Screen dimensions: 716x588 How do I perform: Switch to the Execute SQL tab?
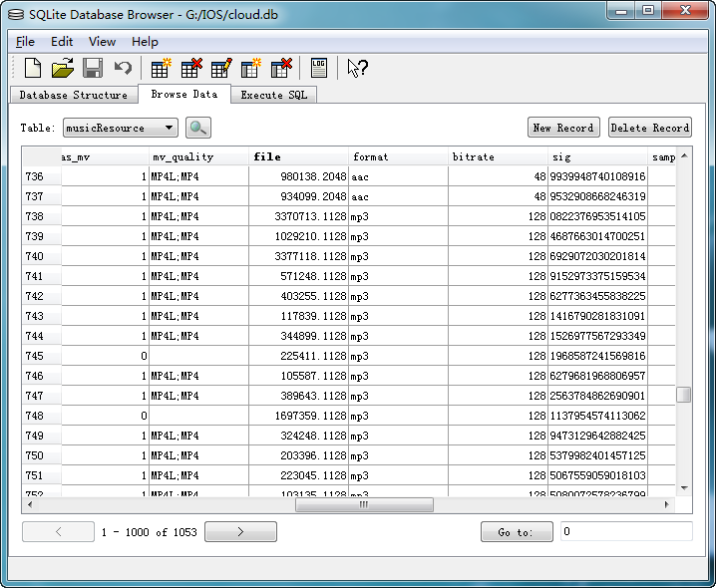pos(274,95)
